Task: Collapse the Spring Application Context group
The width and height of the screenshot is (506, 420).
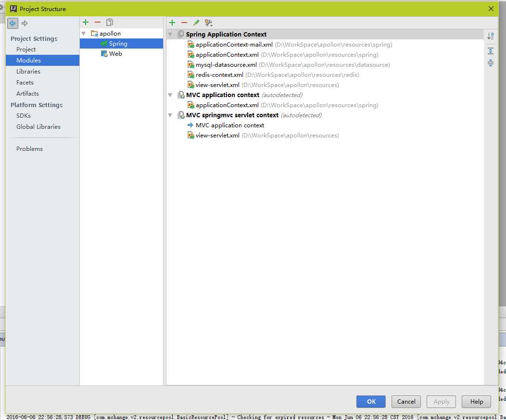Action: click(x=170, y=34)
